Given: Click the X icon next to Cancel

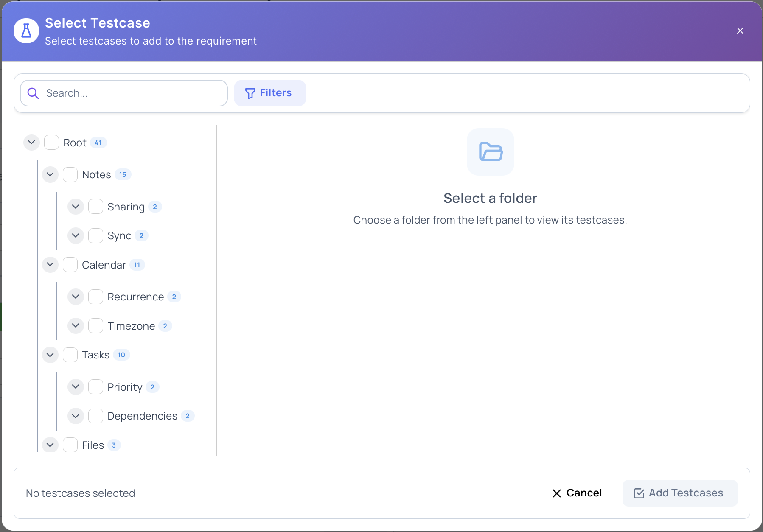Looking at the screenshot, I should point(556,493).
